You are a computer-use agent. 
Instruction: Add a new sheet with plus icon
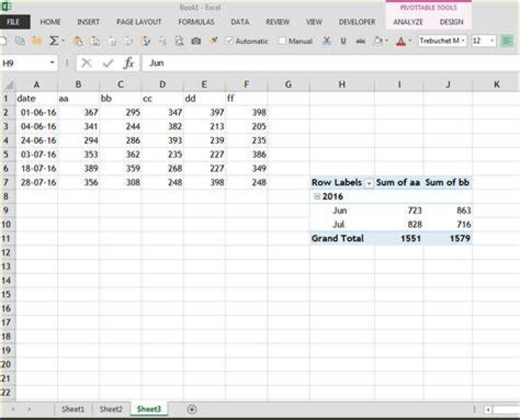point(191,409)
